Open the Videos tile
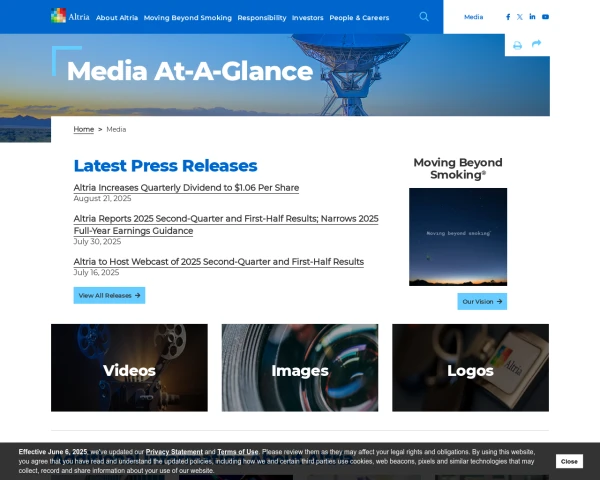Viewport: 600px width, 480px height. click(129, 368)
